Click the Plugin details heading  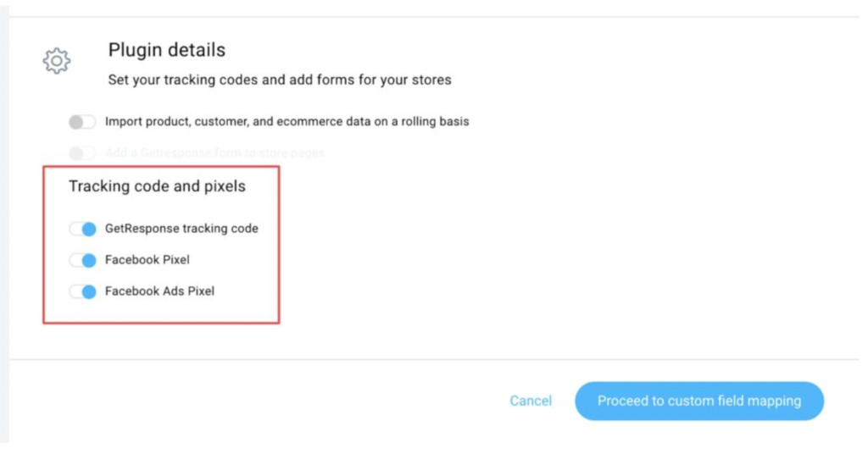click(167, 51)
